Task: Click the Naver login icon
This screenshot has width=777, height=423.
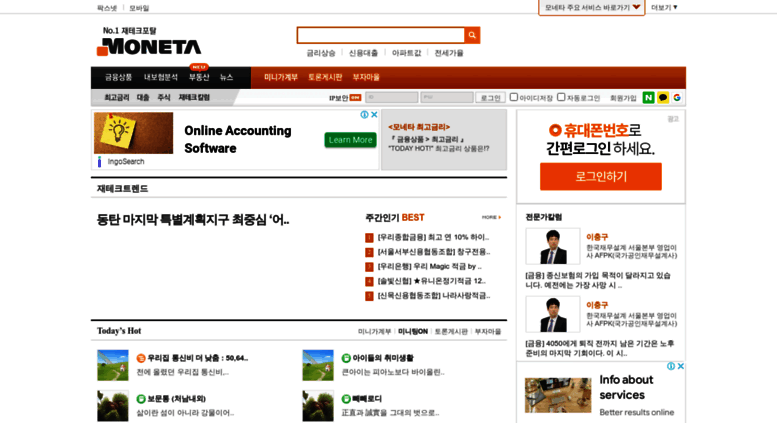Action: [648, 98]
